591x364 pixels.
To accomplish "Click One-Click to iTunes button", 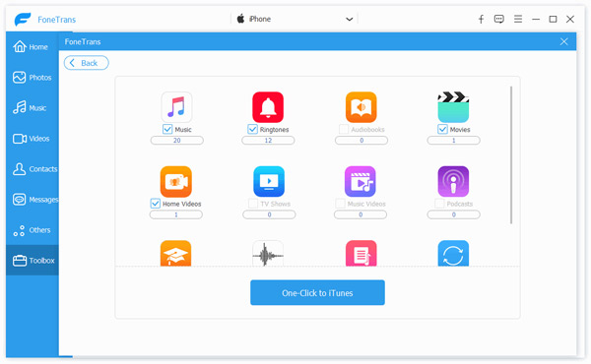I will (x=317, y=292).
